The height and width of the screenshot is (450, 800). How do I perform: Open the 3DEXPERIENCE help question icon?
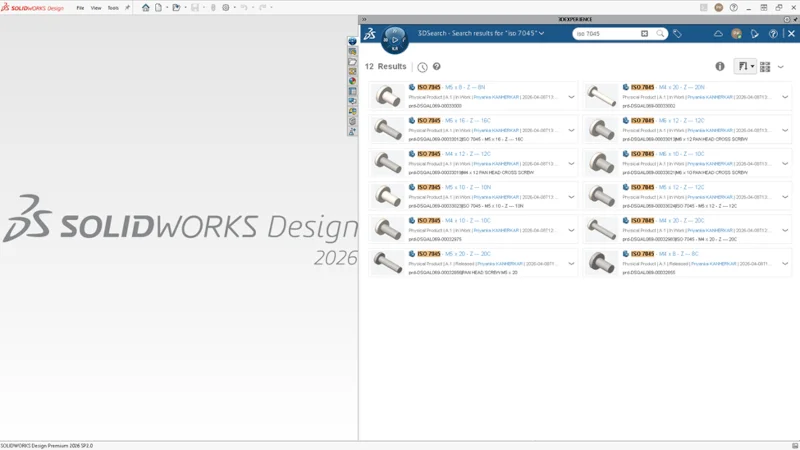773,34
